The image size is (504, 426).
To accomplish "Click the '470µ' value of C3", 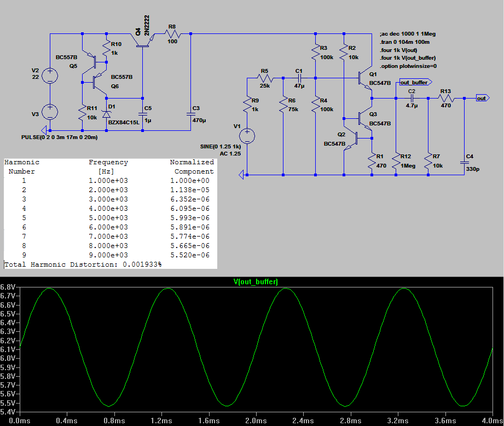I will pos(199,120).
